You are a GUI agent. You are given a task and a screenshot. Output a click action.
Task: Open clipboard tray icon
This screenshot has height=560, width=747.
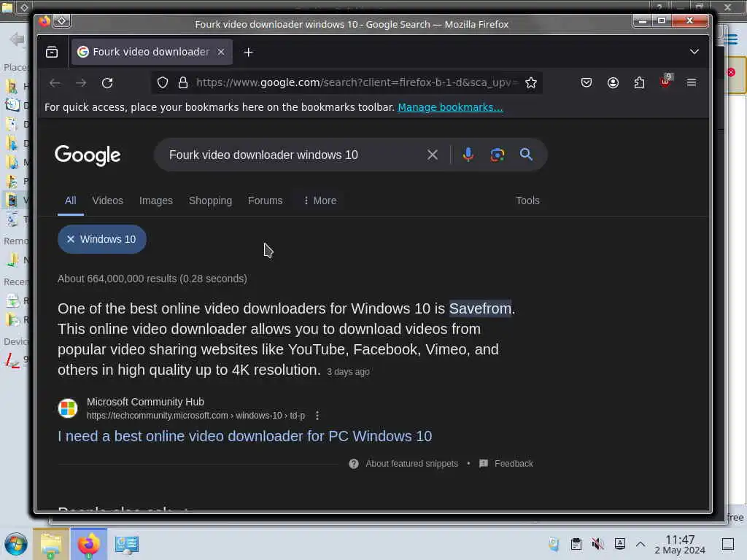pyautogui.click(x=576, y=544)
